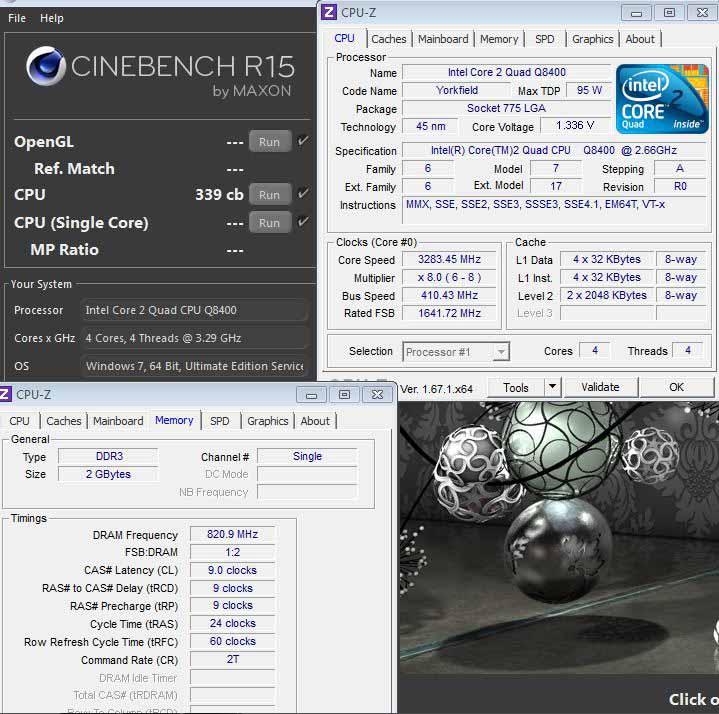The width and height of the screenshot is (719, 714).
Task: Click OK in the CPU-Z window
Action: [x=676, y=387]
